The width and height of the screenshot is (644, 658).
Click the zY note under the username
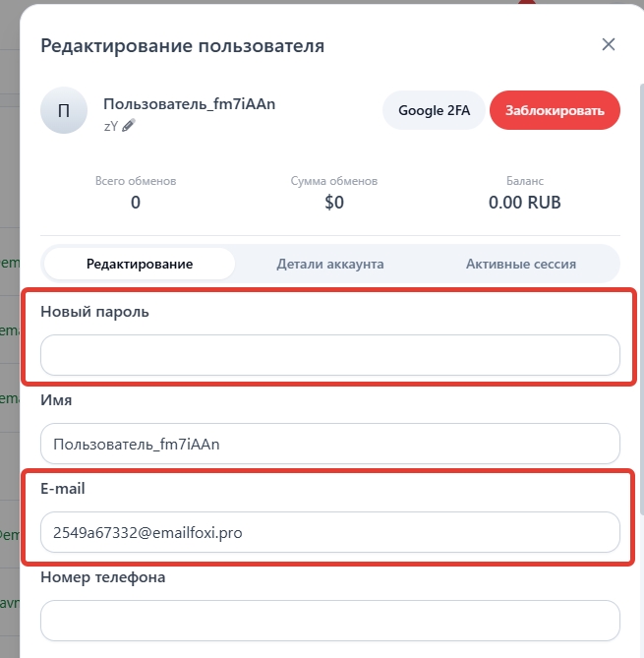(x=110, y=125)
